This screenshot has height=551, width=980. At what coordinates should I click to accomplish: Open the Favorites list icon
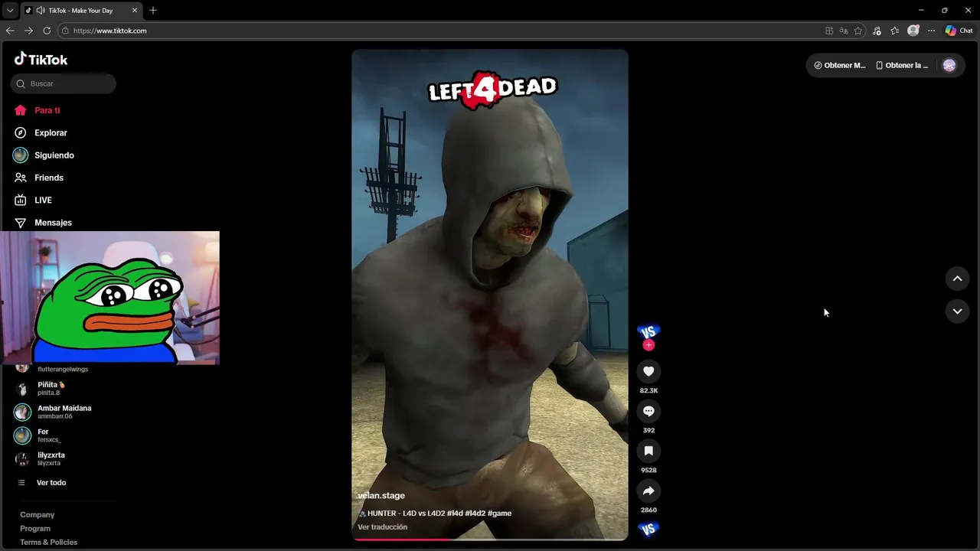click(895, 31)
